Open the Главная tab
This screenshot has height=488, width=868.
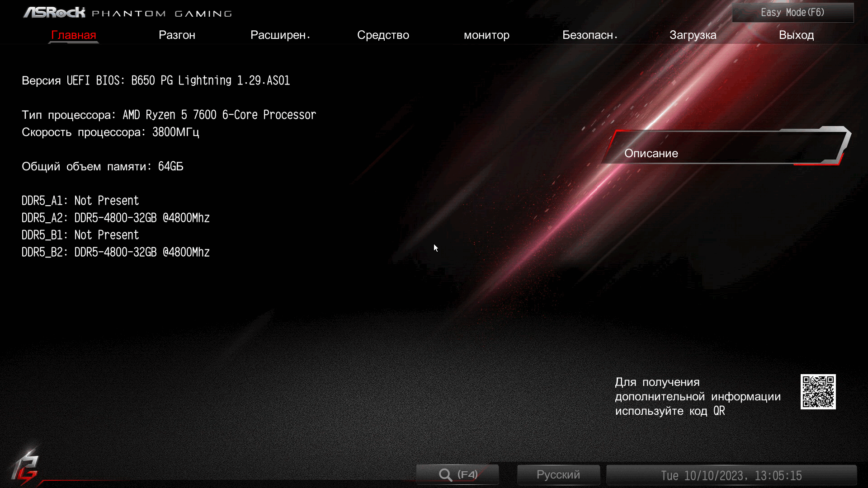74,35
